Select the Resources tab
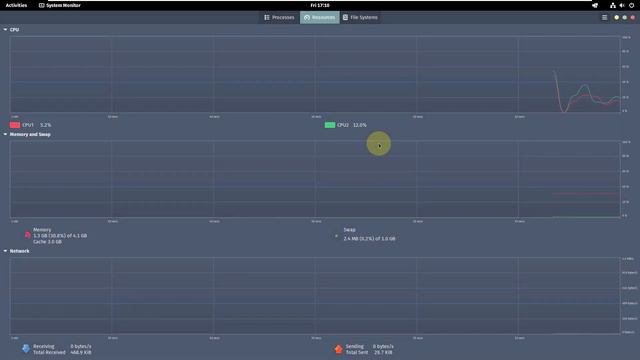Screen dimensions: 640x360 [x=320, y=18]
